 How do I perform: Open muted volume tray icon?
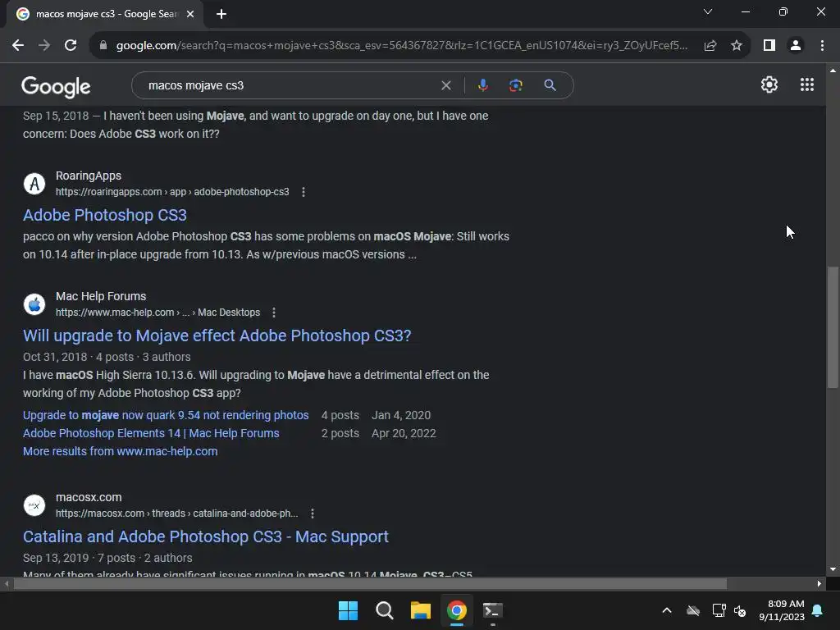click(740, 610)
